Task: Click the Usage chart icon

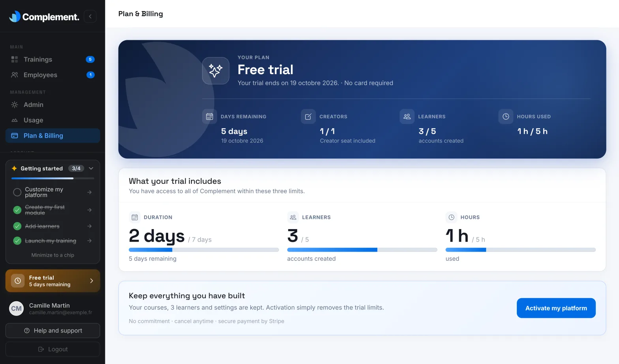Action: click(x=15, y=120)
